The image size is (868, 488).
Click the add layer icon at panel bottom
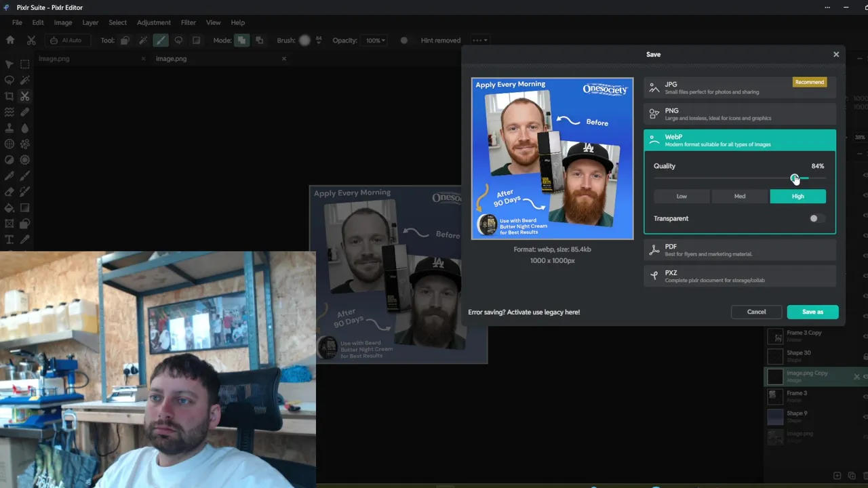[x=837, y=476]
